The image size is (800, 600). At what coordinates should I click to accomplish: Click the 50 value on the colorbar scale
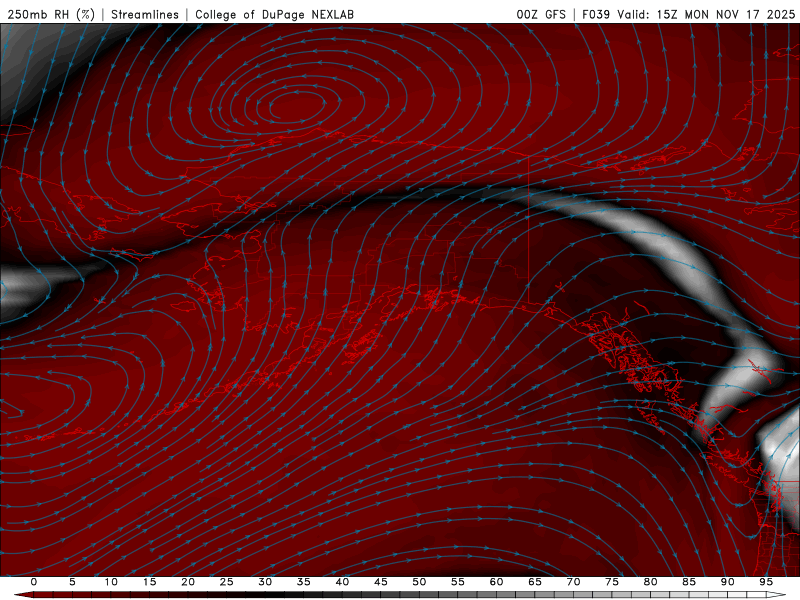pos(419,582)
